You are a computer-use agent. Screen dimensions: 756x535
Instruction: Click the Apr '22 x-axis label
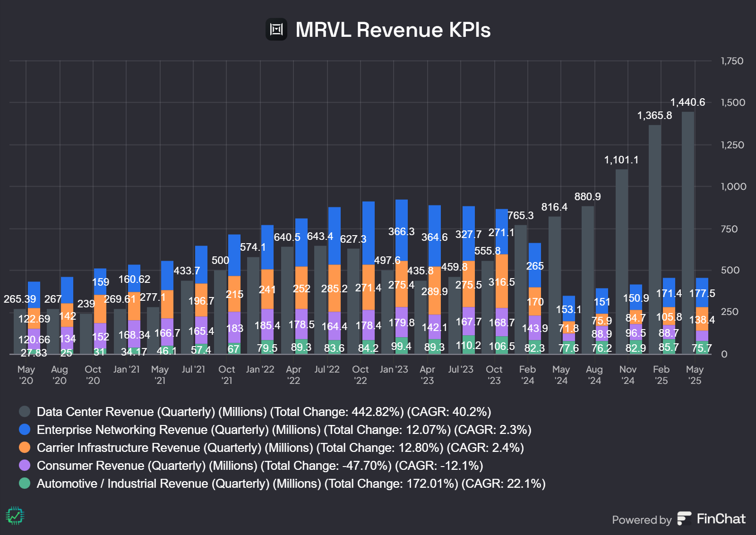(293, 375)
